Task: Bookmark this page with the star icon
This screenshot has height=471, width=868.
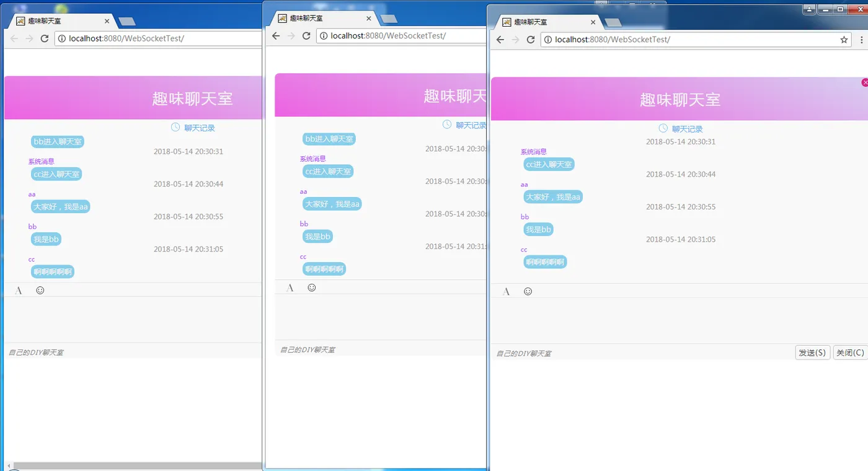Action: [844, 40]
